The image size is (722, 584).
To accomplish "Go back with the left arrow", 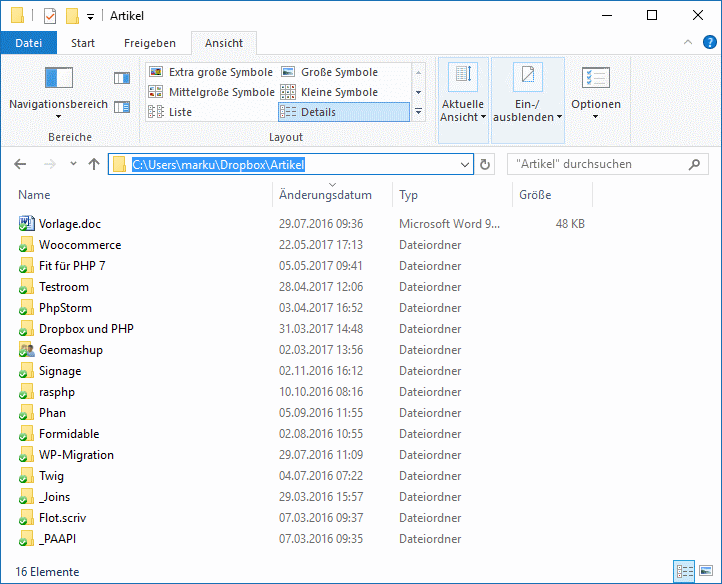I will (20, 164).
